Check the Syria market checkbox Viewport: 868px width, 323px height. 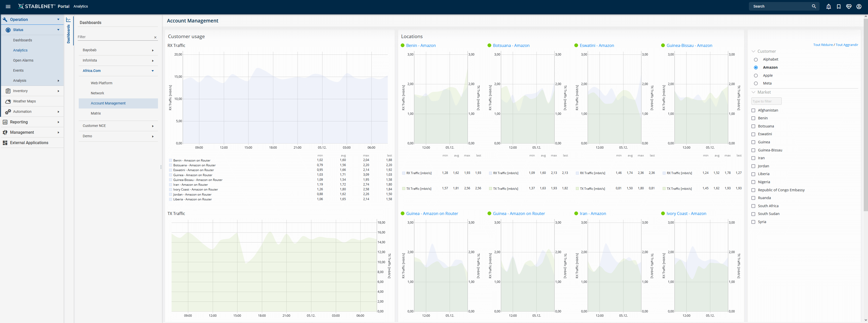pyautogui.click(x=753, y=222)
